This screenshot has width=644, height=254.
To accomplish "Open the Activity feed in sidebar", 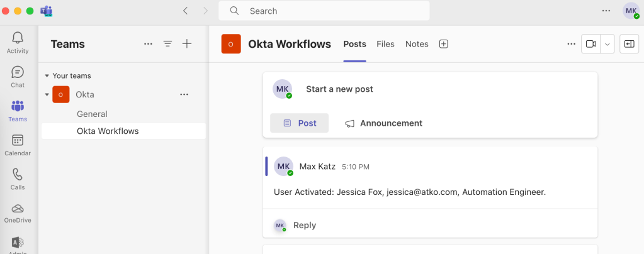I will [x=18, y=43].
